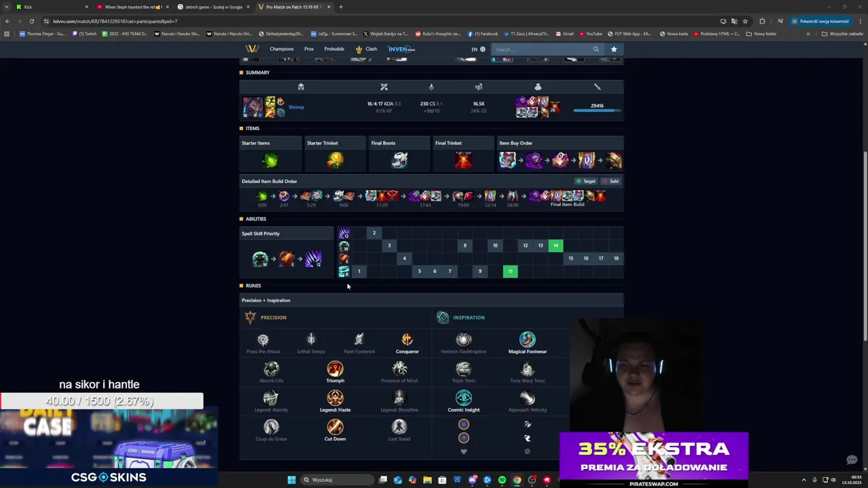Switch to the 'When Steph taunted' browser tab
The height and width of the screenshot is (488, 868).
click(x=131, y=7)
